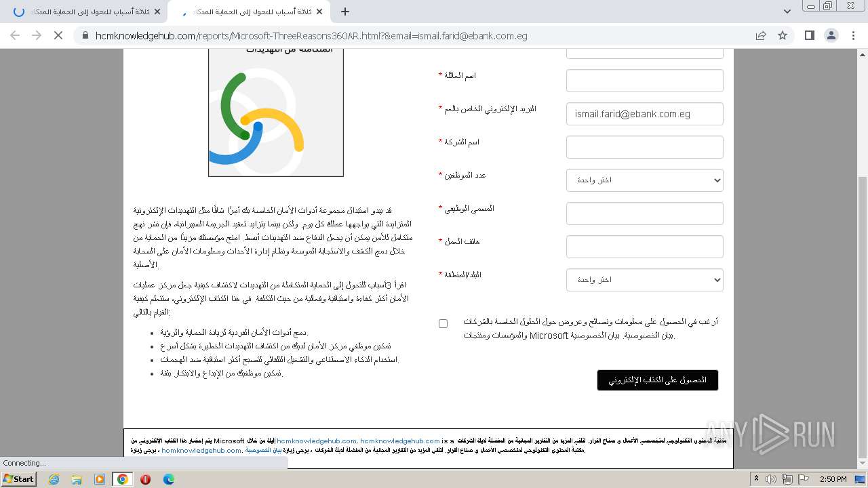Viewport: 868px width, 488px height.
Task: Launch Internet Explorer from the taskbar
Action: [x=54, y=479]
